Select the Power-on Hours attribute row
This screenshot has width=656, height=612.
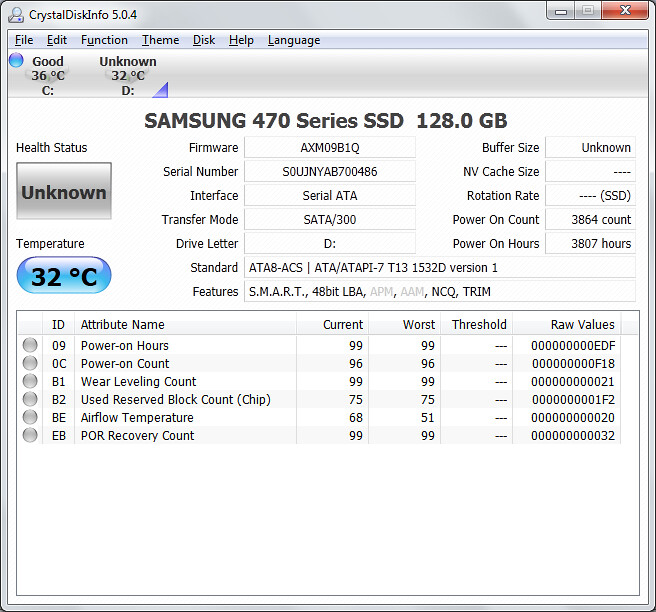point(320,345)
